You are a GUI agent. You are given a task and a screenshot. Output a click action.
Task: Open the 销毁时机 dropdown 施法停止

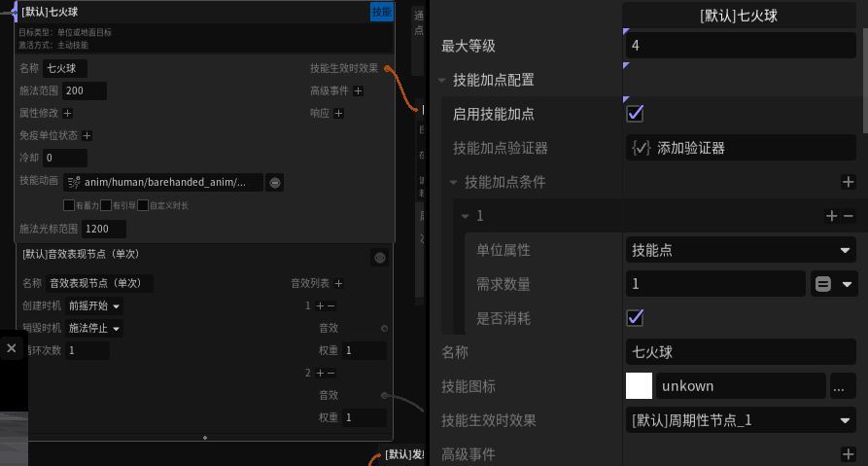(94, 329)
